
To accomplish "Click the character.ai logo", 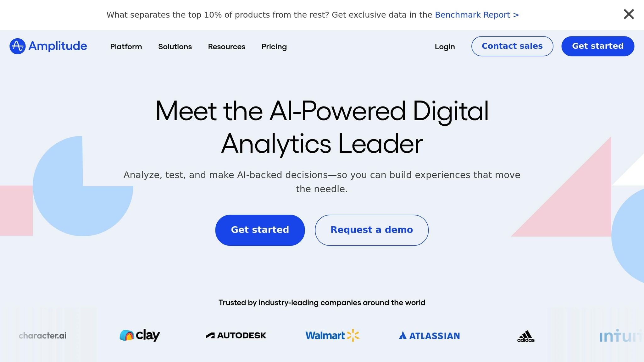I will click(42, 336).
